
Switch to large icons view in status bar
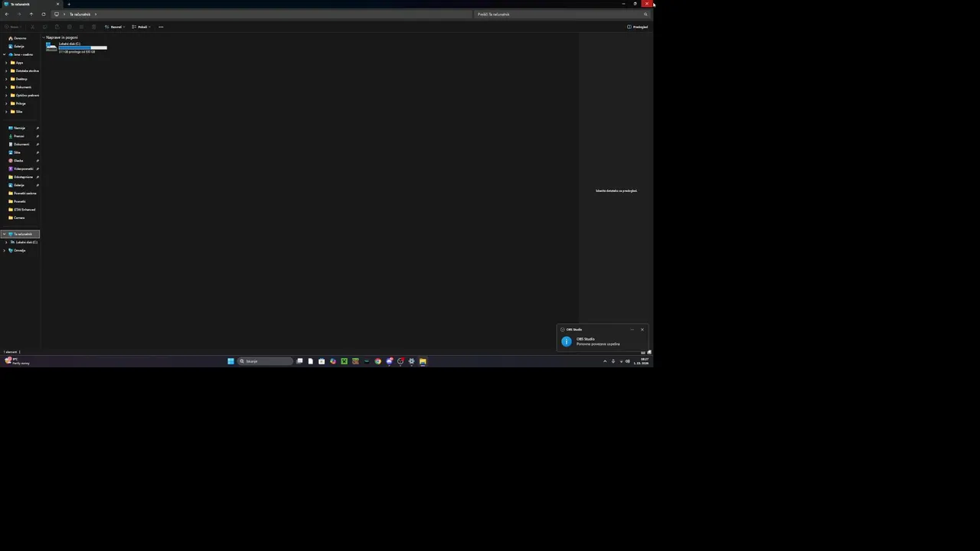tap(648, 352)
